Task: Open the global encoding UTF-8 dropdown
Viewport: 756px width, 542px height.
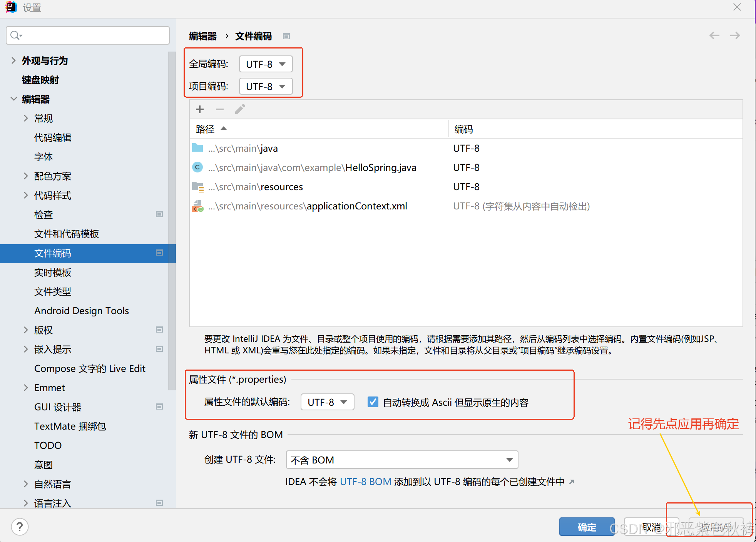Action: (266, 64)
